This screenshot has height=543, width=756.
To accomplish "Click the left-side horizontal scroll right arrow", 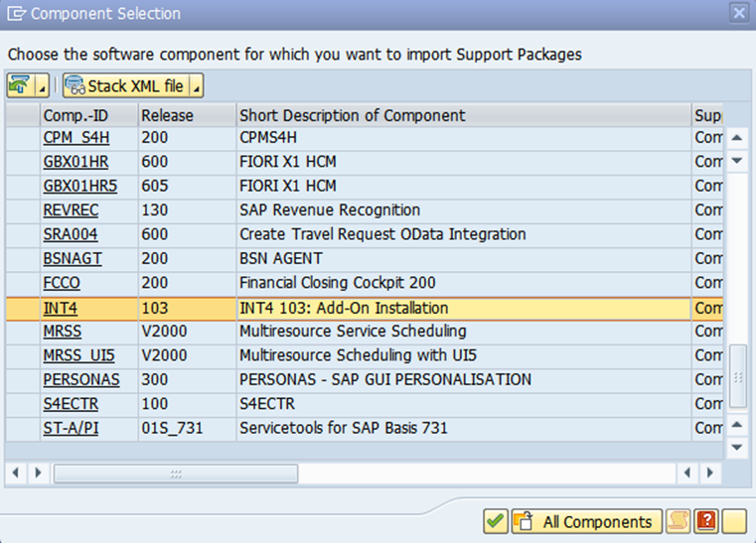I will [x=38, y=473].
